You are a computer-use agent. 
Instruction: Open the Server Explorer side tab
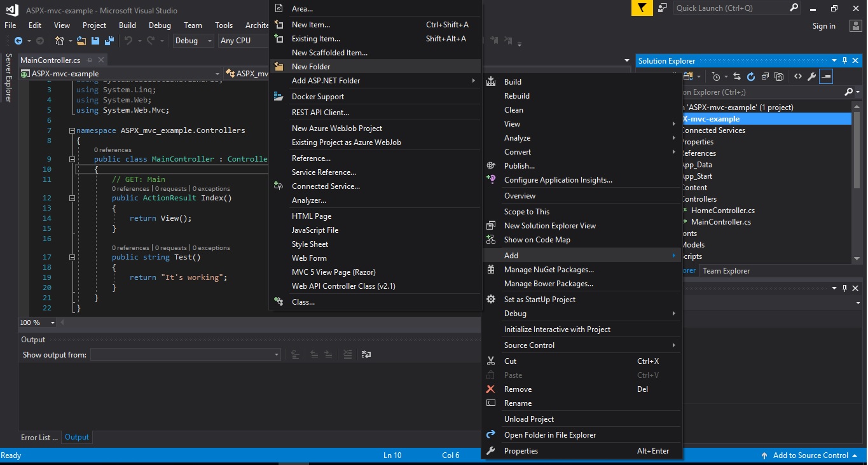[8, 78]
